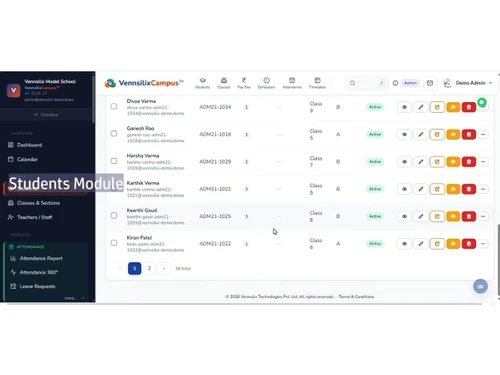Select the checkbox for Ganesh Rao
Image resolution: width=500 pixels, height=375 pixels.
click(114, 134)
